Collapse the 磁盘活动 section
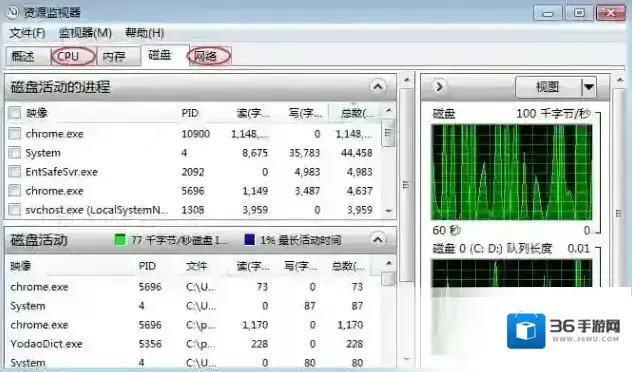Viewport: 632px width, 372px height. pyautogui.click(x=378, y=240)
